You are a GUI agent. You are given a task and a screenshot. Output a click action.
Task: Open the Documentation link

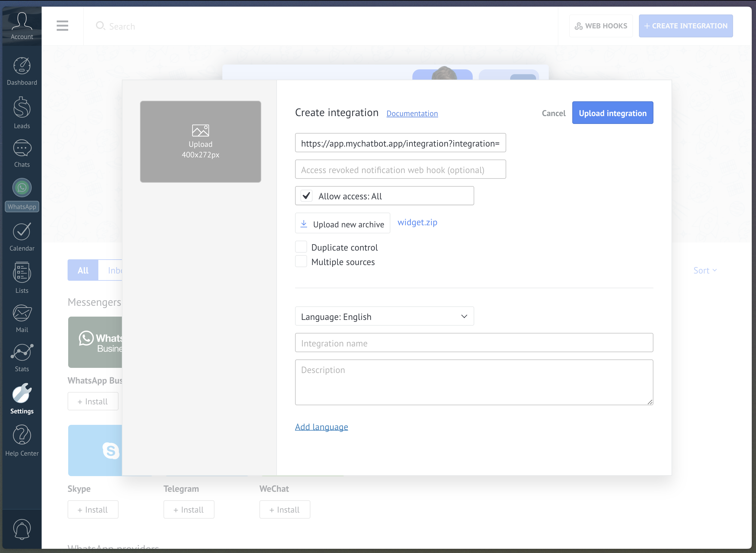click(412, 113)
